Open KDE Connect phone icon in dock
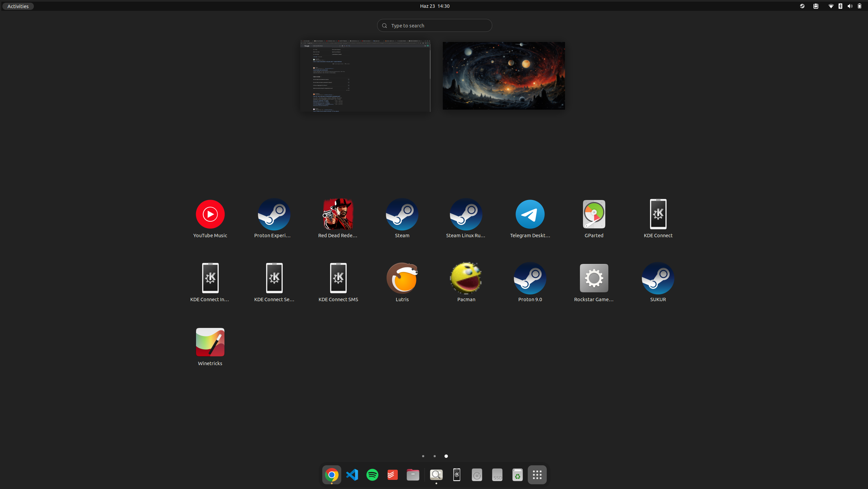Screen dimensions: 868x489 point(456,475)
